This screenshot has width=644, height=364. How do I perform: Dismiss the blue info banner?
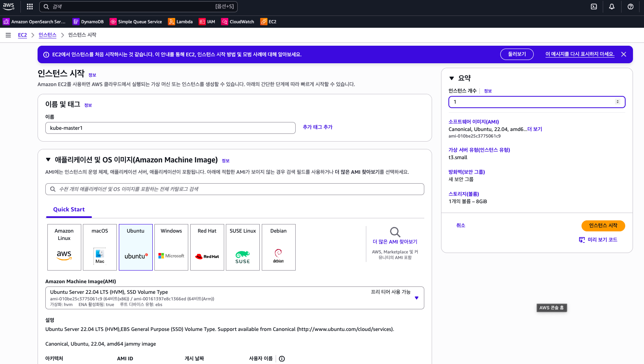point(624,54)
